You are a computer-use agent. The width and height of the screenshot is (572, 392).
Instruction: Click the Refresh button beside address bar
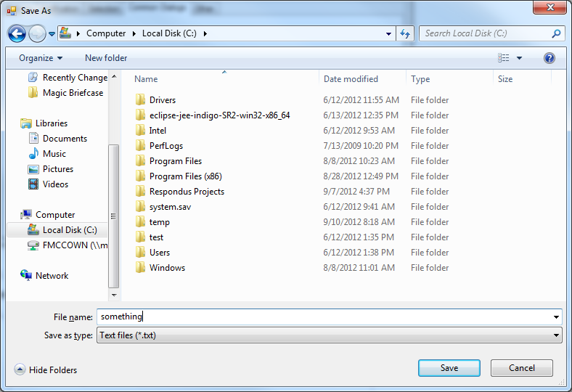pos(405,34)
